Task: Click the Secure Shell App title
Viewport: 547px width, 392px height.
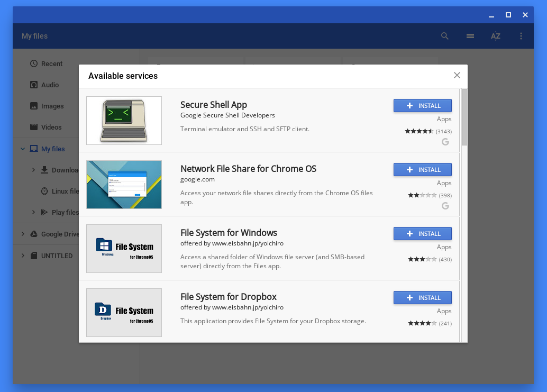Action: pos(214,105)
